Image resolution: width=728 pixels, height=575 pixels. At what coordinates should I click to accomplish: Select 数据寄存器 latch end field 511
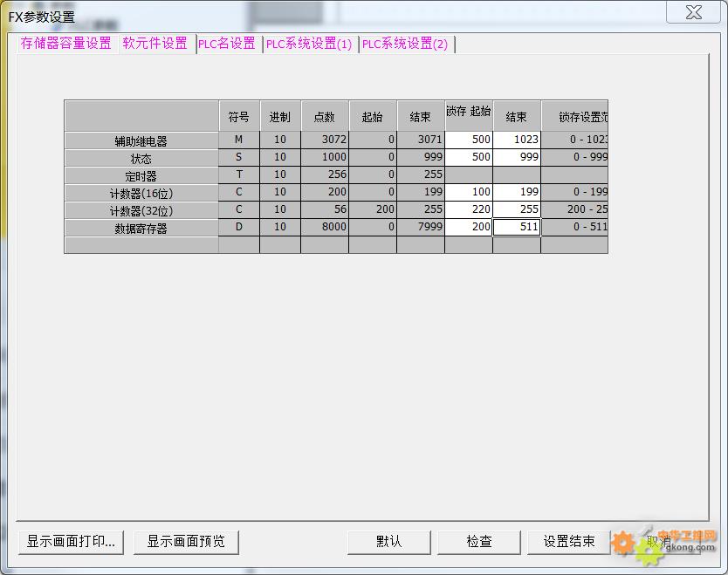[x=517, y=227]
